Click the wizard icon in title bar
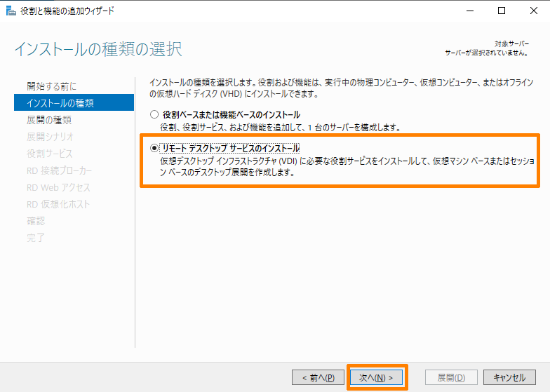Image resolution: width=550 pixels, height=392 pixels. coord(11,11)
